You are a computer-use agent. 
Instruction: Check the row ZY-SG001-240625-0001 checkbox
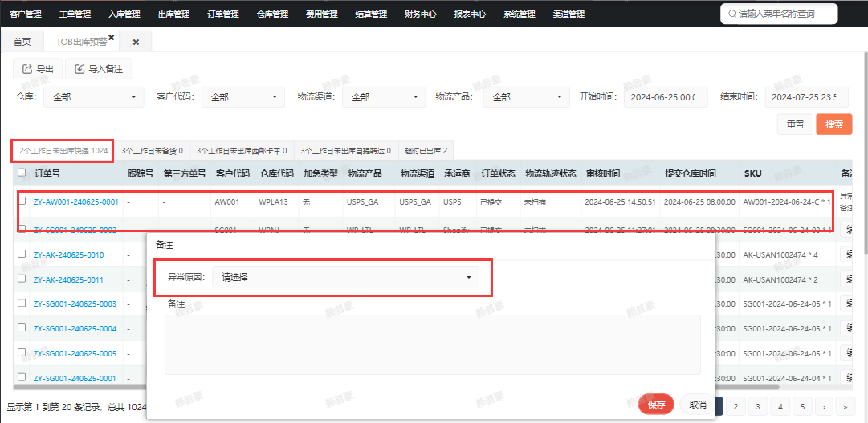pos(22,377)
